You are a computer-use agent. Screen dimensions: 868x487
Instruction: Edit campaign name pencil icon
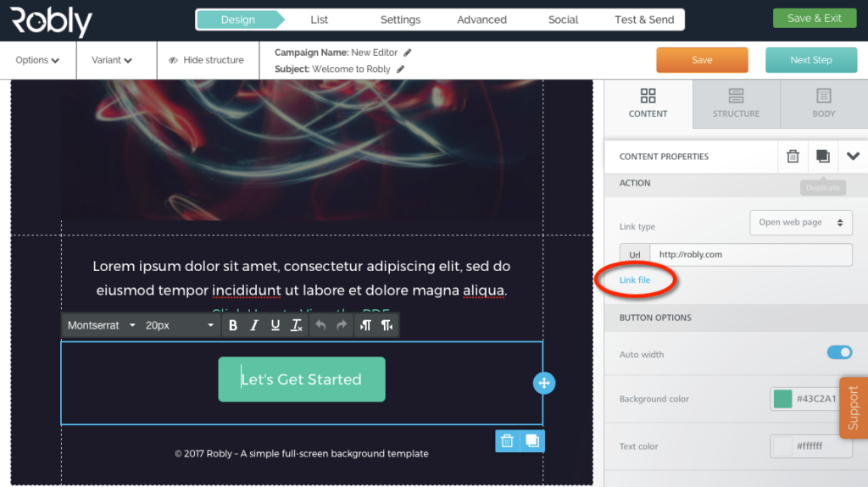408,53
